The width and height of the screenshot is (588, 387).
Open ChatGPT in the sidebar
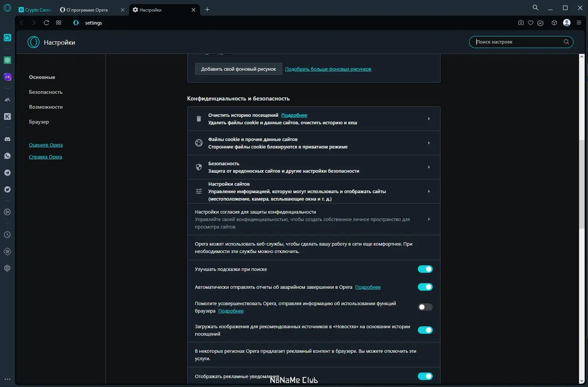[x=7, y=60]
